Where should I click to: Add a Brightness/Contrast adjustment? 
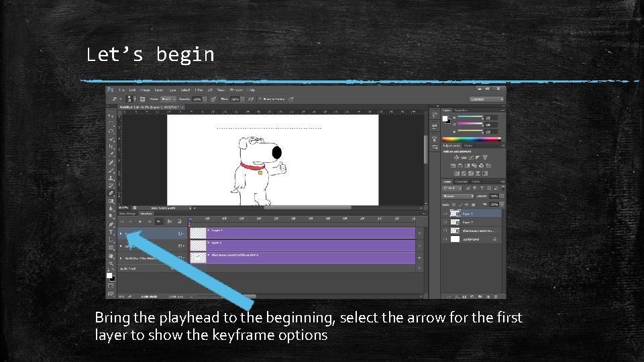456,158
